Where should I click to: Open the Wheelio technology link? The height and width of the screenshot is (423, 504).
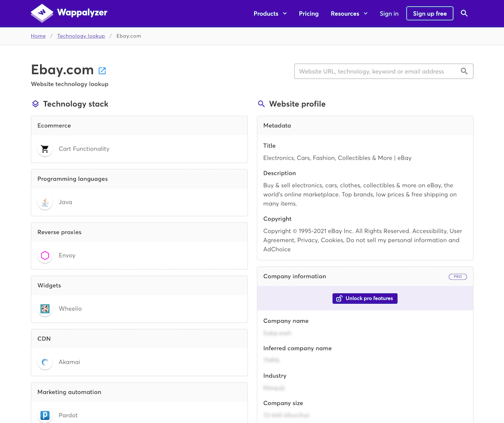coord(70,309)
